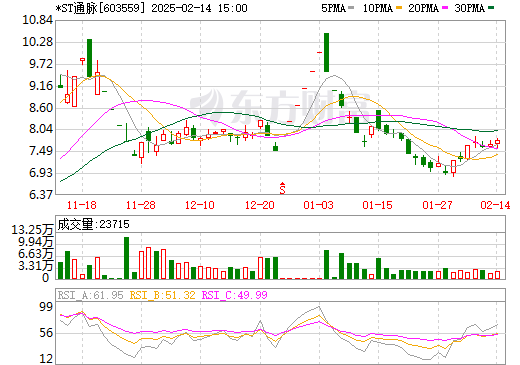
Task: Click the tall green candlestick near 01-03
Action: pyautogui.click(x=326, y=52)
